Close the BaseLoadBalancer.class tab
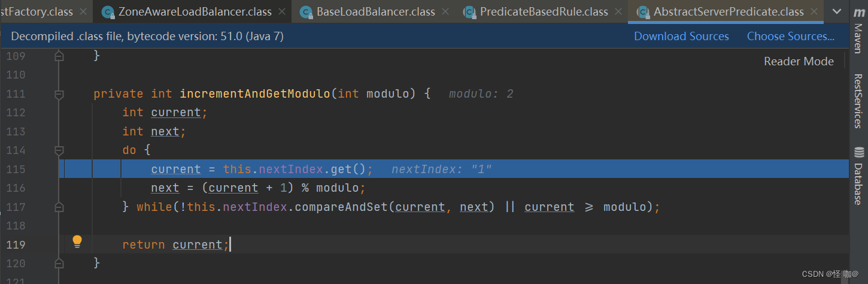The image size is (868, 284). [445, 11]
